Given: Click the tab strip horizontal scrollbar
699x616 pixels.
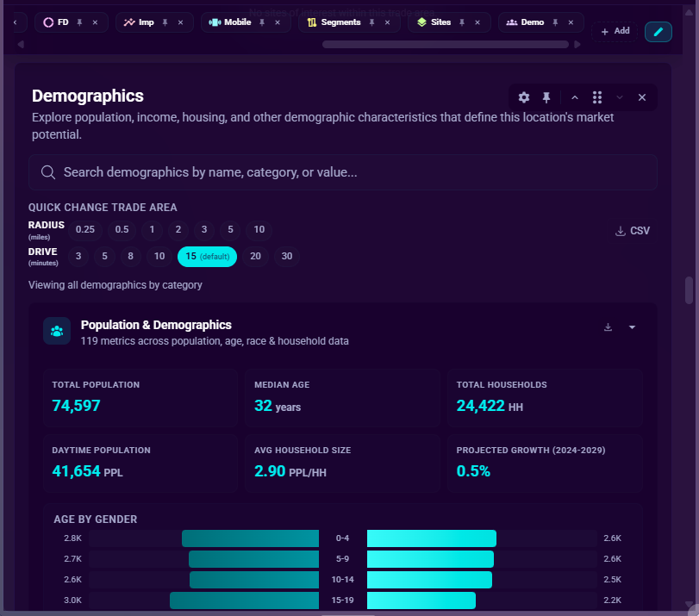Looking at the screenshot, I should coord(446,45).
